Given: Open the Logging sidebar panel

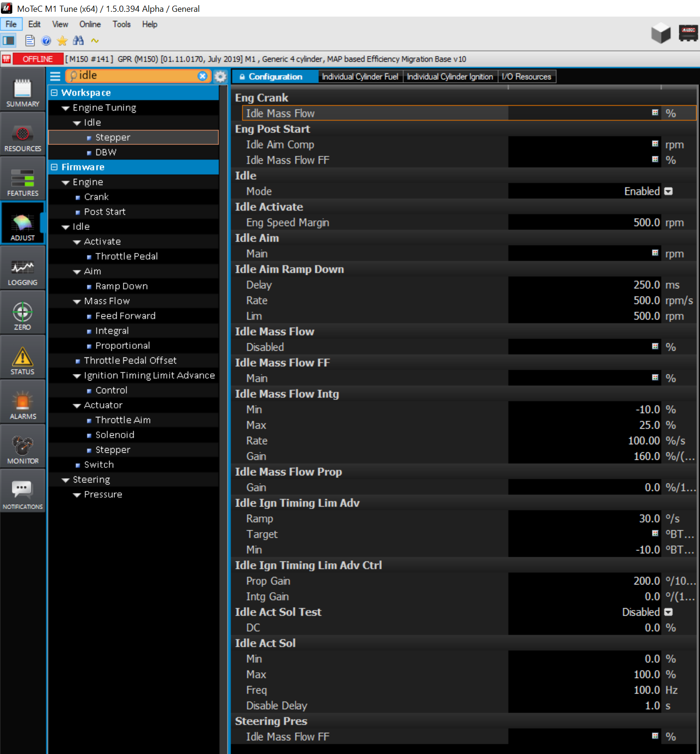Looking at the screenshot, I should 23,272.
